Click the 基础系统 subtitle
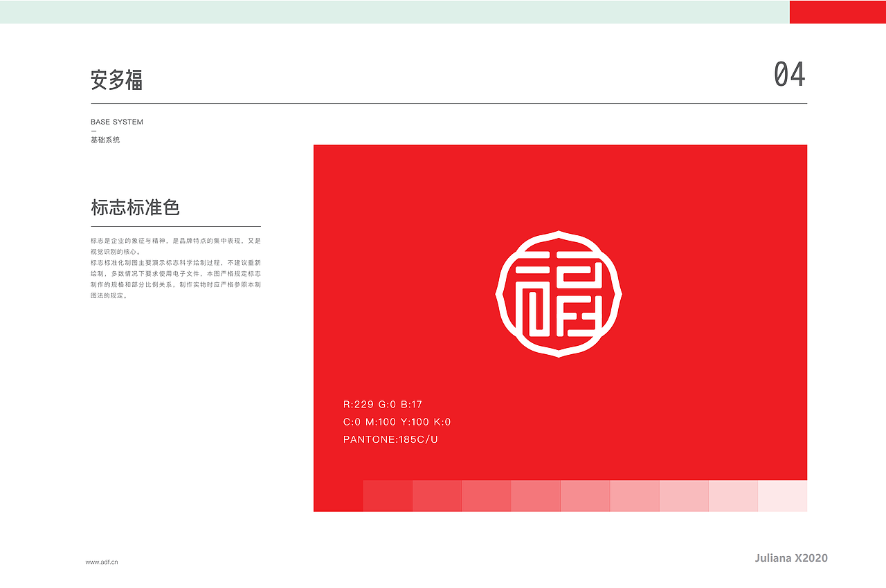 [105, 140]
